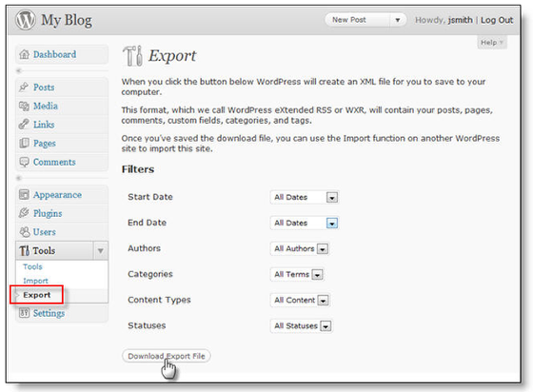
Task: Open the jsmith profile link
Action: tap(460, 20)
